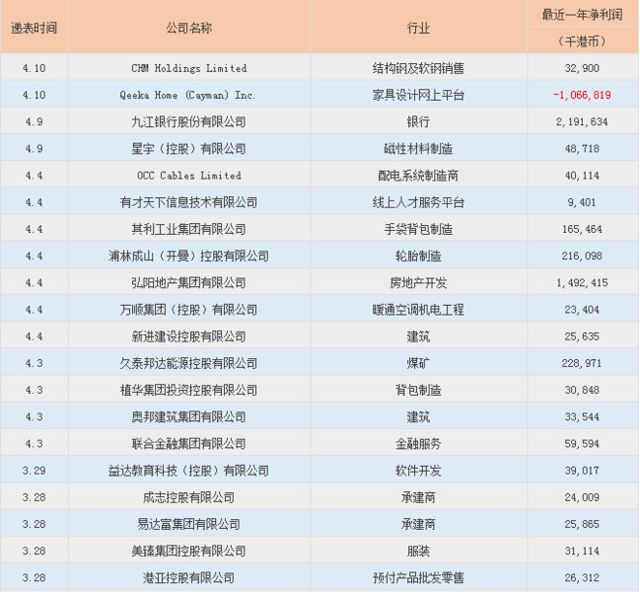This screenshot has width=640, height=592.
Task: Select 其利工业集团有限公司 cell
Action: click(x=189, y=229)
